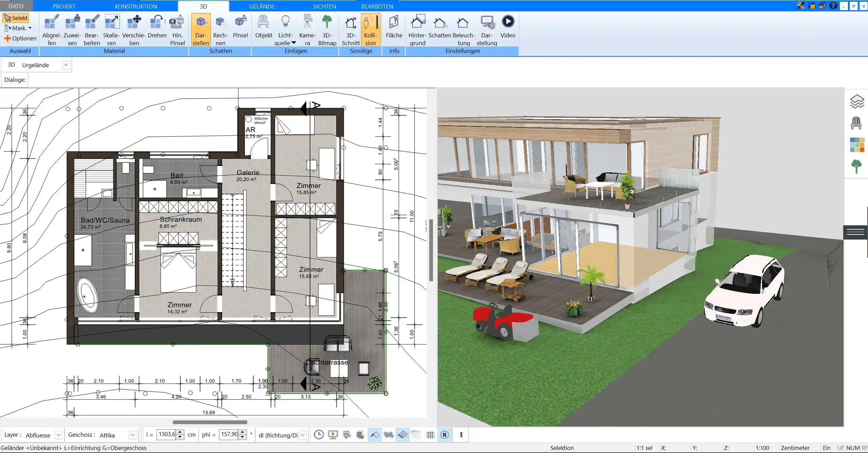Toggle the floor slab display button
This screenshot has height=453, width=868.
402,435
